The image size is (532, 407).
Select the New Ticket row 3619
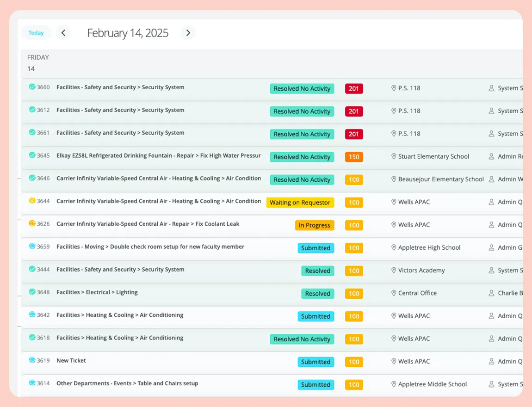coord(272,362)
